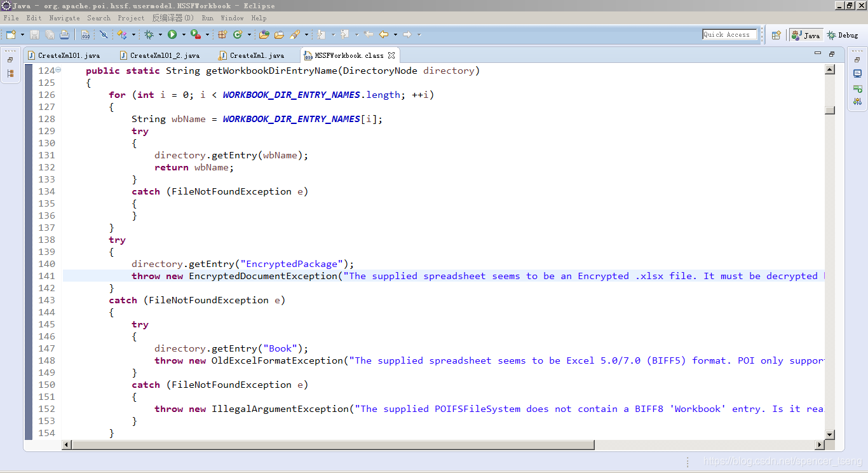
Task: Click the Next Annotation icon
Action: (322, 34)
